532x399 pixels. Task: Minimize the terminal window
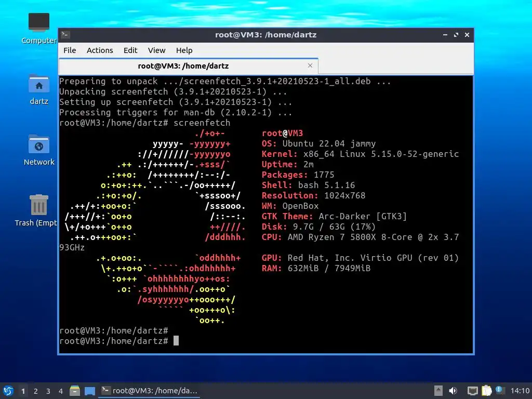445,35
